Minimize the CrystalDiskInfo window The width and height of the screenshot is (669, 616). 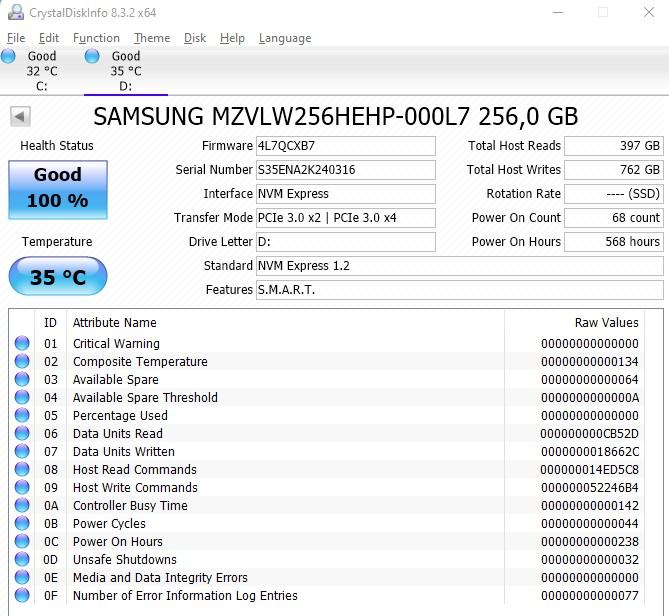pos(558,12)
